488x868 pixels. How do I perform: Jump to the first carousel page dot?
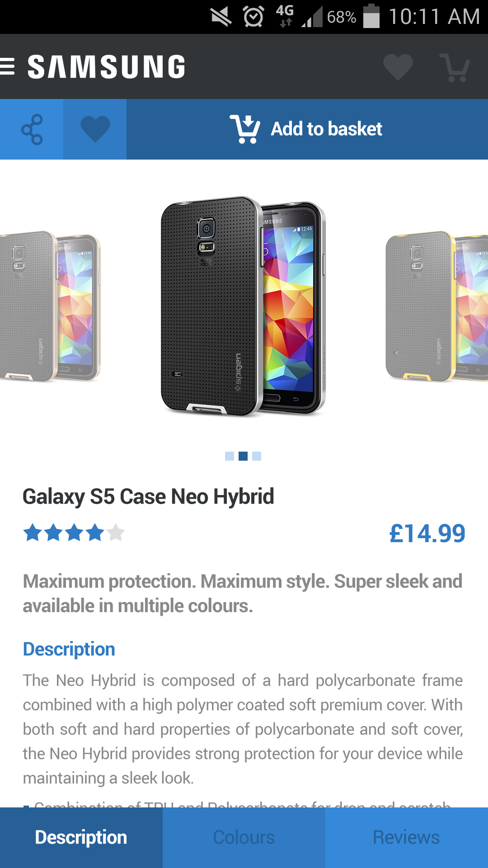pos(230,456)
